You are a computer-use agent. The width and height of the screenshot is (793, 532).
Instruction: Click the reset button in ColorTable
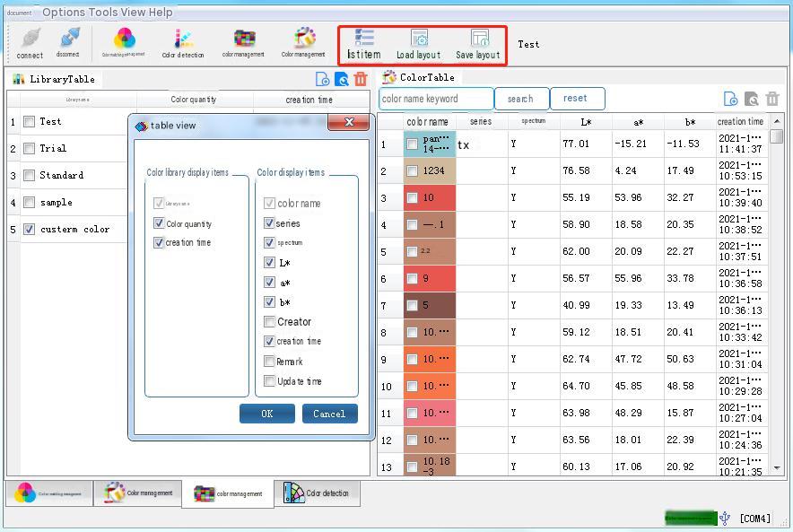click(x=577, y=99)
